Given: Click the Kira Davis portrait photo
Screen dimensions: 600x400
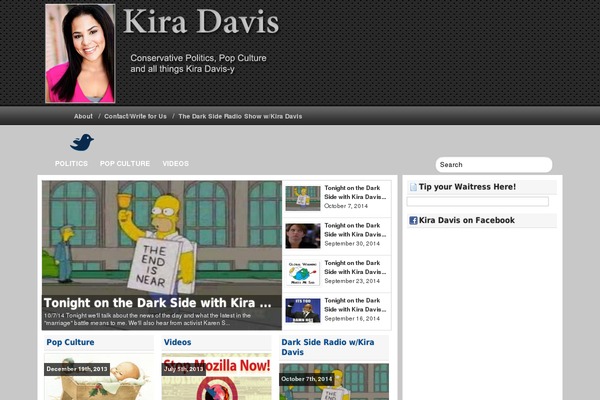Looking at the screenshot, I should [x=80, y=54].
